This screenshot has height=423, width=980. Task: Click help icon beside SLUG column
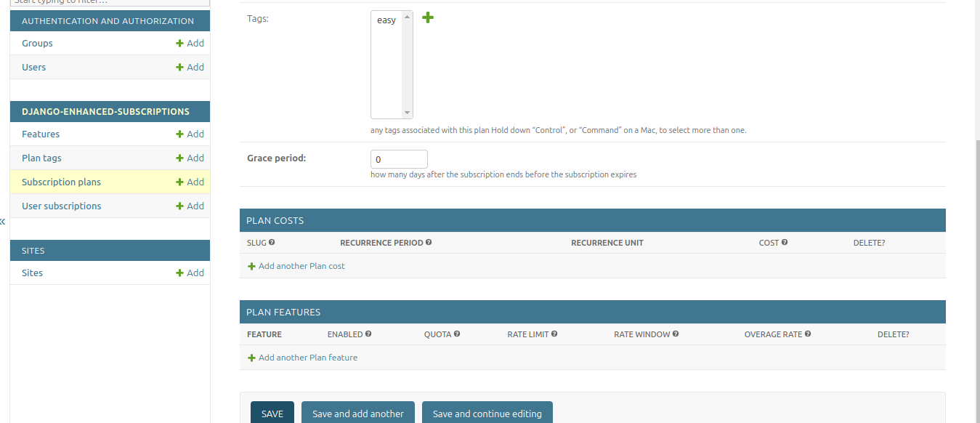pyautogui.click(x=272, y=242)
